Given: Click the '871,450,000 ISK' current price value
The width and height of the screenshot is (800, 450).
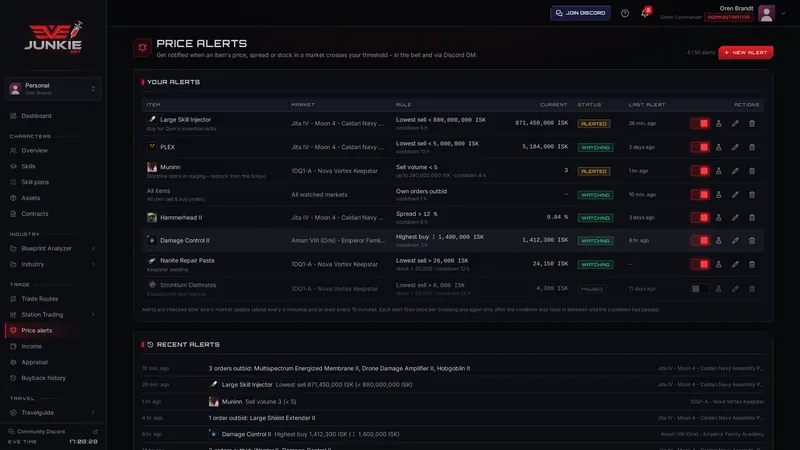Looking at the screenshot, I should point(541,123).
